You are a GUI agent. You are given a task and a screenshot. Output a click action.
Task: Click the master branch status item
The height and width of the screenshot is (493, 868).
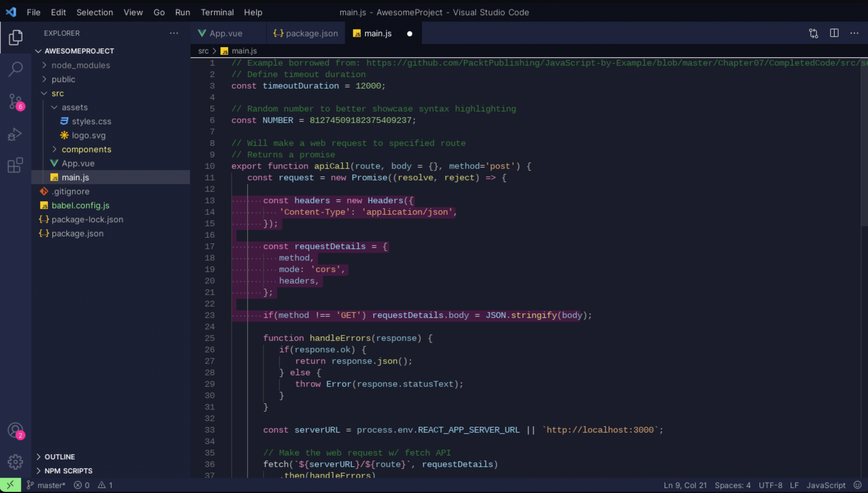(x=46, y=485)
